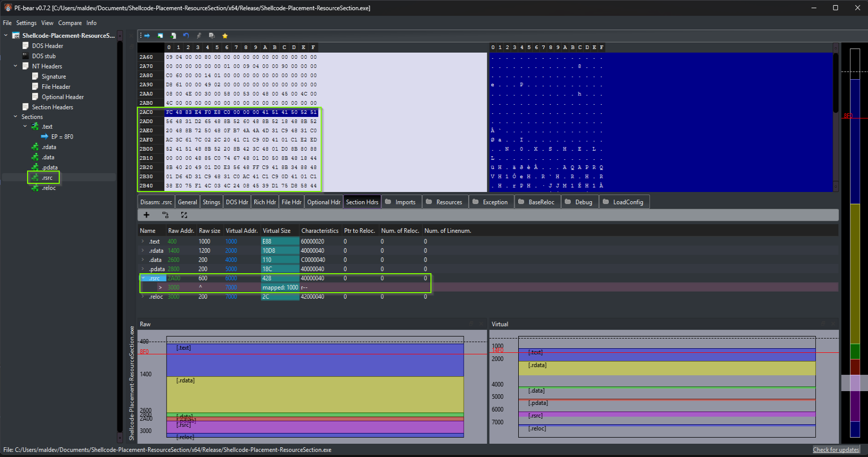Click the Optional Header document icon in tree

pyautogui.click(x=35, y=97)
